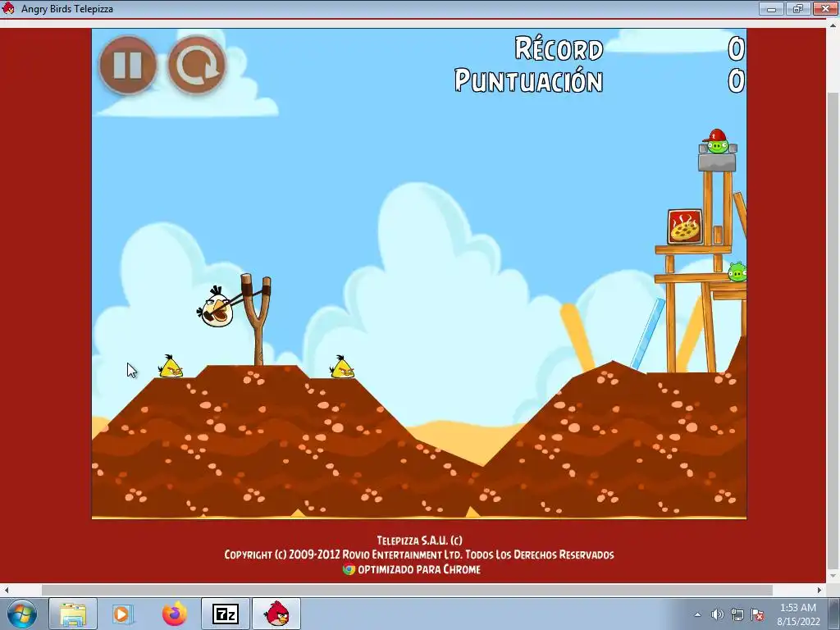Viewport: 840px width, 630px height.
Task: Click the blue ice plank
Action: click(648, 335)
